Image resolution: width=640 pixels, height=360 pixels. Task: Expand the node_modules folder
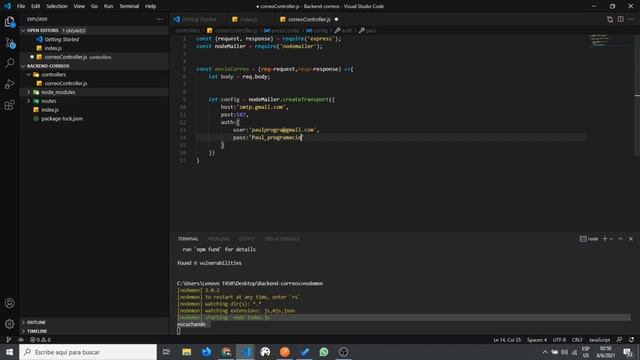click(29, 92)
